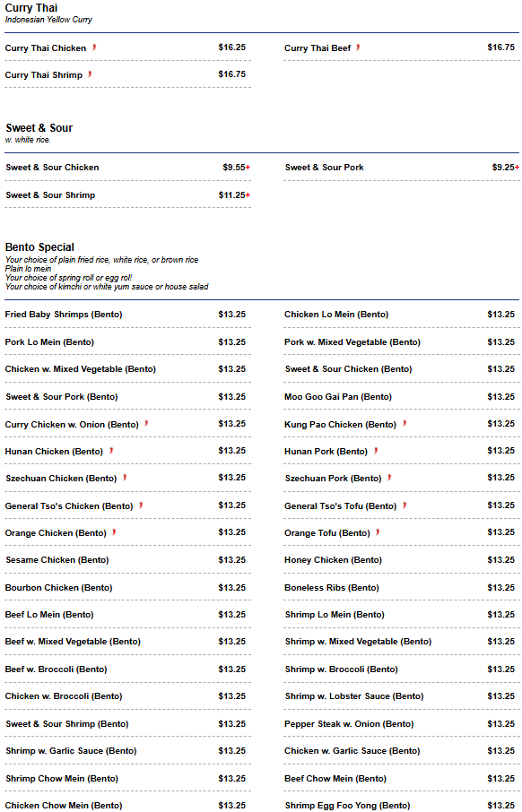Click the spicy icon beside Orange Chicken (Bento)
Viewport: 522px width, 812px height.
tap(114, 531)
